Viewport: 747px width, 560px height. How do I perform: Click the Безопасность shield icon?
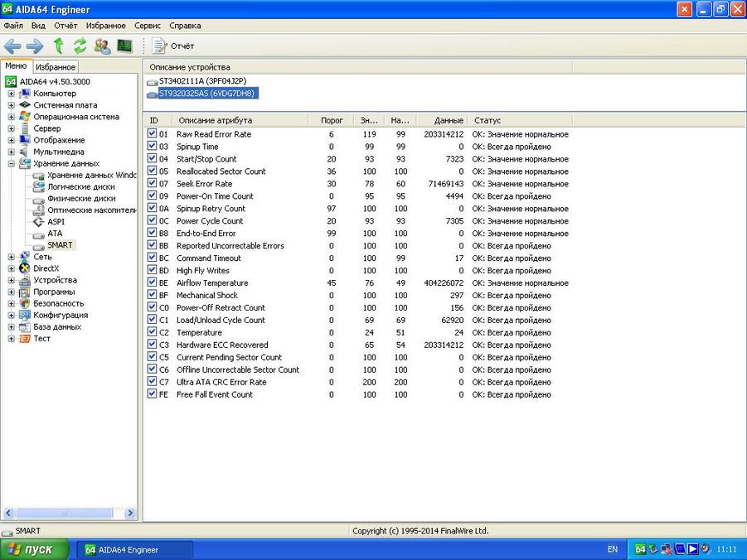pos(25,303)
